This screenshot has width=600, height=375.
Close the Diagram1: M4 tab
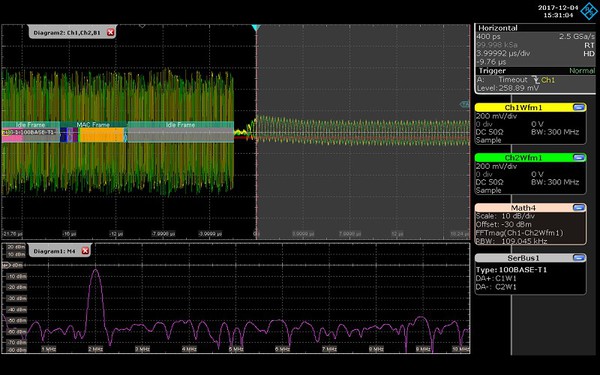click(x=85, y=251)
